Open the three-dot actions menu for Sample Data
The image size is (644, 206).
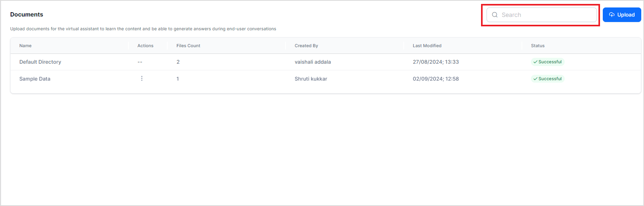point(142,79)
